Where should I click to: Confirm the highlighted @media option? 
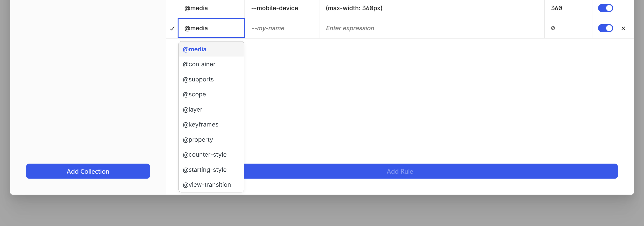coord(195,49)
